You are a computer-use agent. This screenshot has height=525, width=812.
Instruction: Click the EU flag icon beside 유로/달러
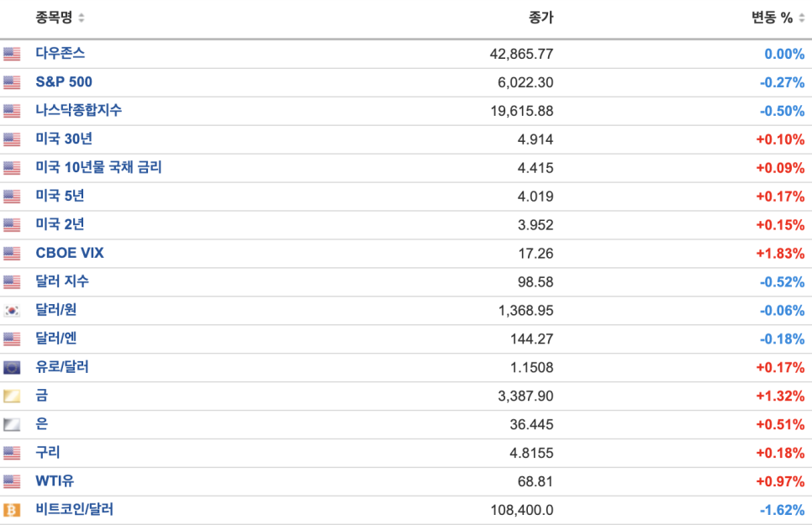click(12, 367)
